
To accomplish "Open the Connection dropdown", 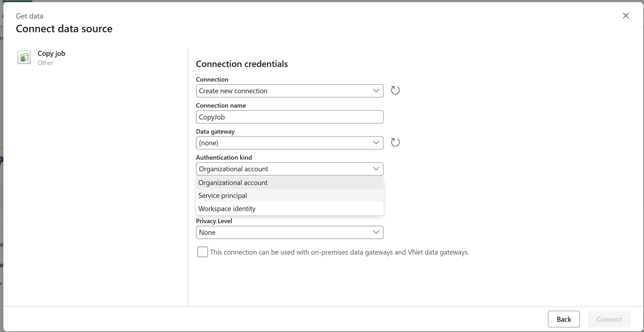I will pos(289,91).
